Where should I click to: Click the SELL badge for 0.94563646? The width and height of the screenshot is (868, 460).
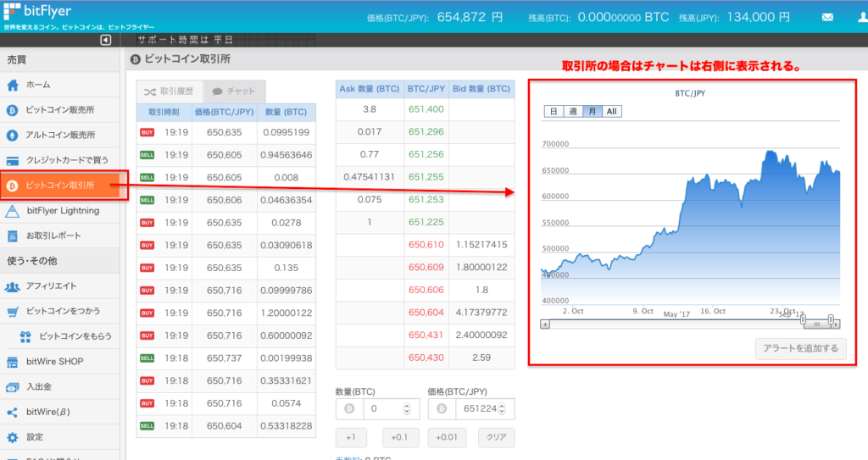(147, 155)
